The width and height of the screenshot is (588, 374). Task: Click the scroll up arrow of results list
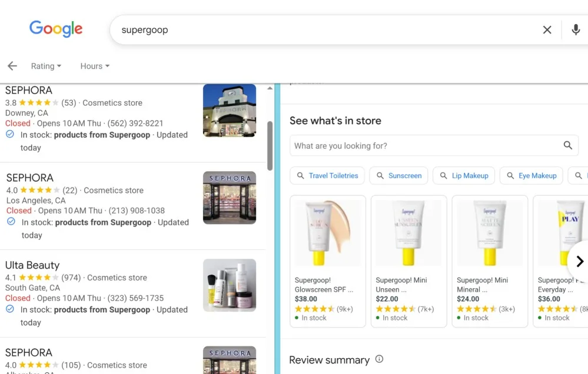click(270, 88)
